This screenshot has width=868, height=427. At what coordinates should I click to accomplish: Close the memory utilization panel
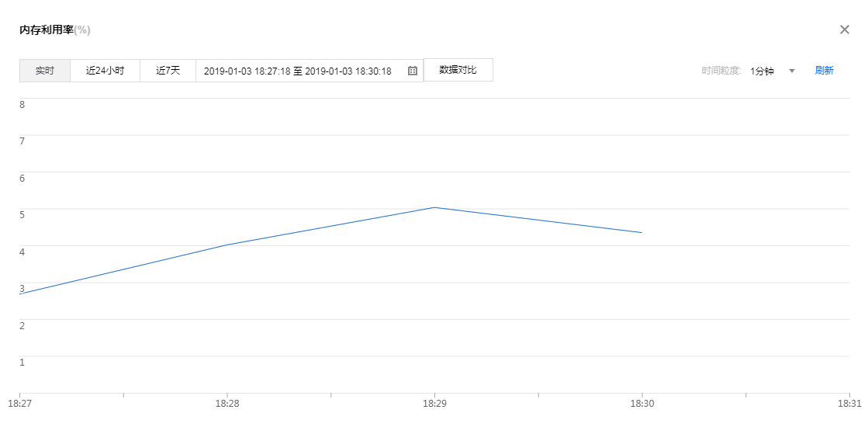point(845,30)
